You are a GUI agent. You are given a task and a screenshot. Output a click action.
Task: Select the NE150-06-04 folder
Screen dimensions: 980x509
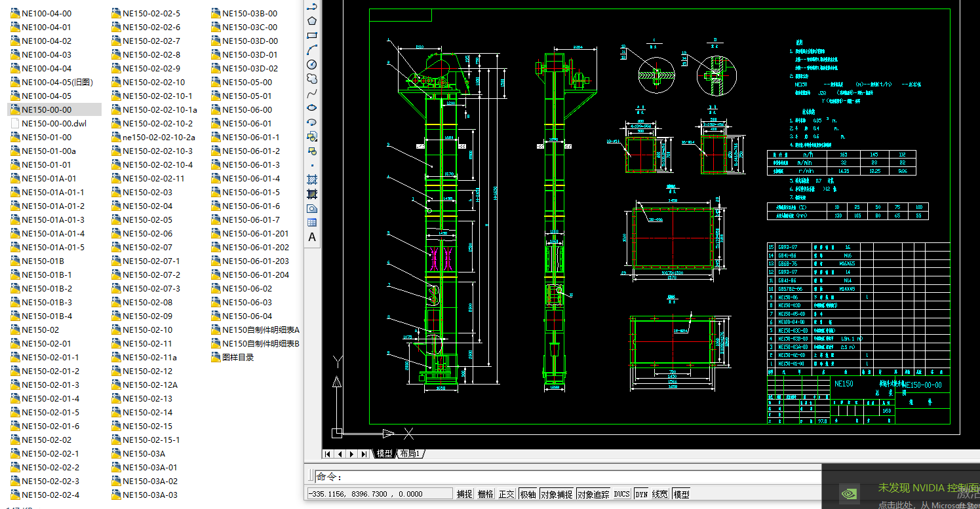click(x=242, y=316)
